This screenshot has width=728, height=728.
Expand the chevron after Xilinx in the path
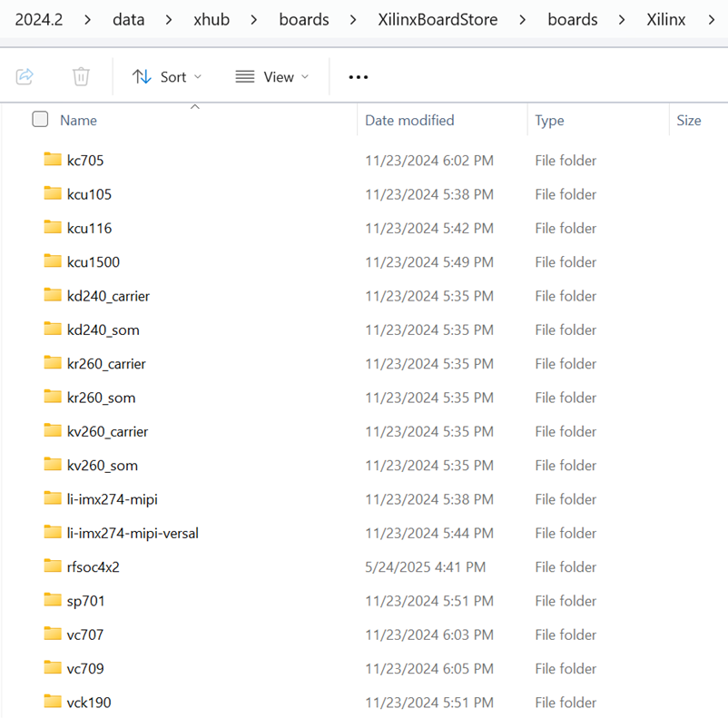[x=711, y=20]
